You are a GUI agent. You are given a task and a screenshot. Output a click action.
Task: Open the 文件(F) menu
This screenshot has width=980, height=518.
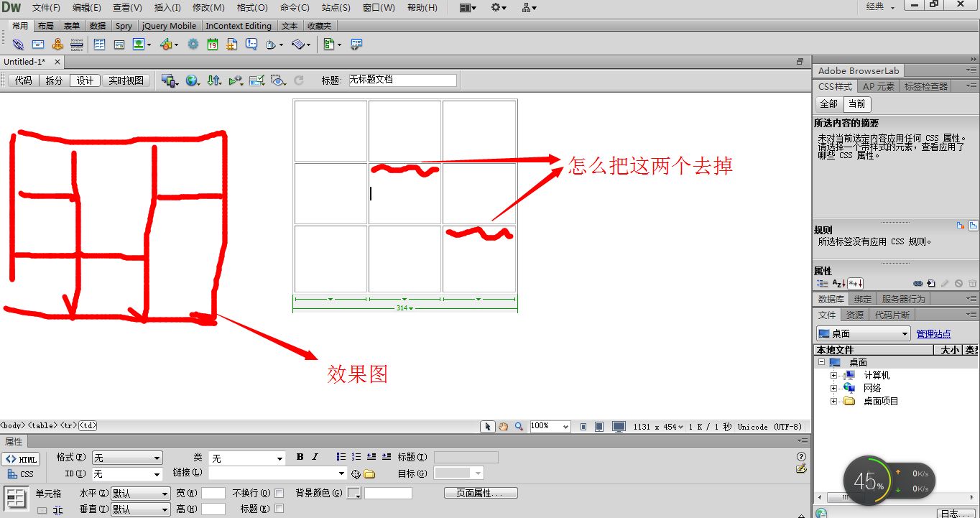click(47, 8)
